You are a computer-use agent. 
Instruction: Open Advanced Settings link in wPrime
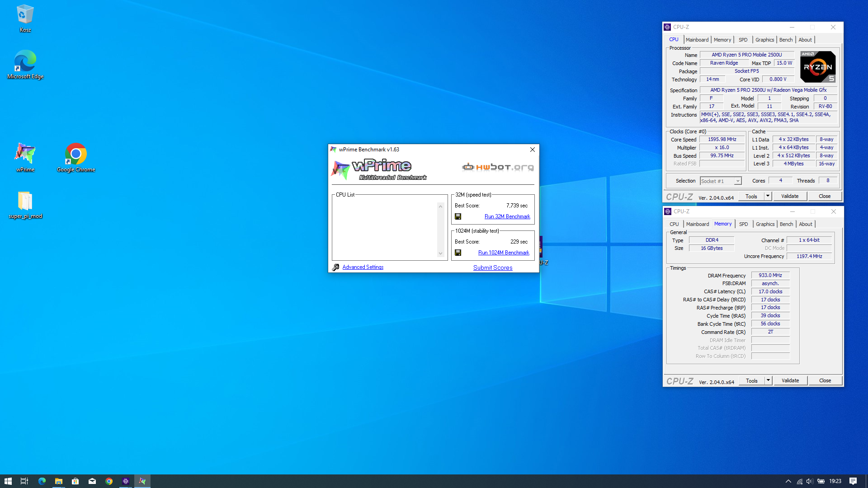(363, 267)
